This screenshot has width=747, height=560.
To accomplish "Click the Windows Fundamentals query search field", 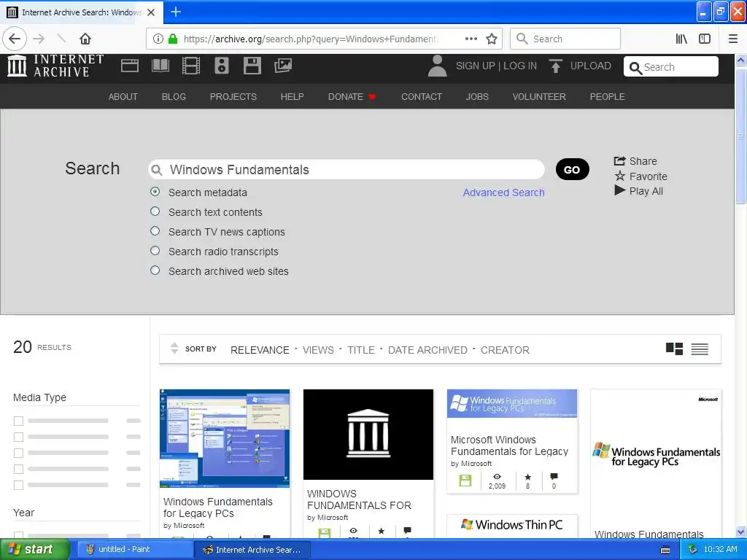I will [x=347, y=169].
